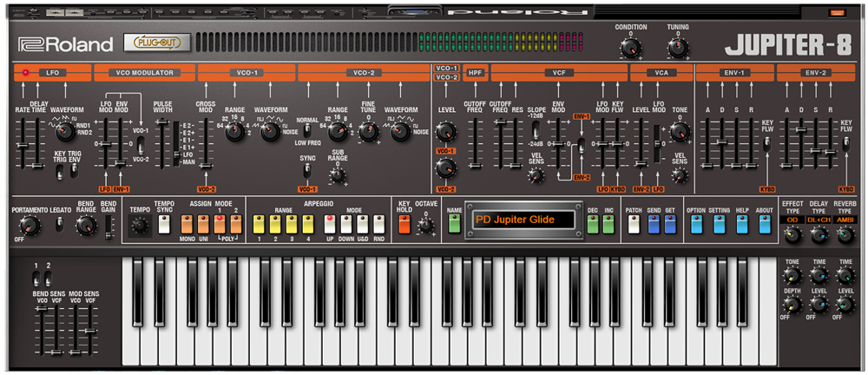Image resolution: width=868 pixels, height=375 pixels.
Task: Select arpeggio UP mode
Action: 330,224
